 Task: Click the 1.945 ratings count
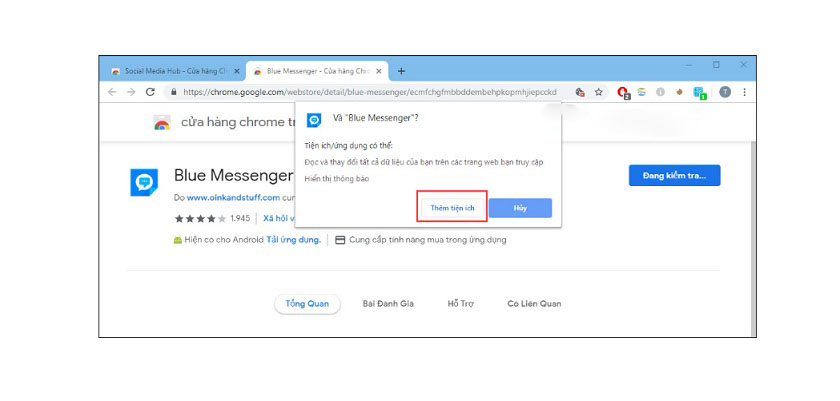point(240,218)
